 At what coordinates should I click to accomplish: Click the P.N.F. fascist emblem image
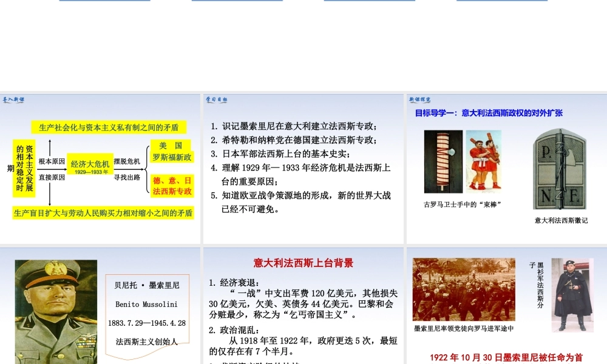tap(559, 169)
